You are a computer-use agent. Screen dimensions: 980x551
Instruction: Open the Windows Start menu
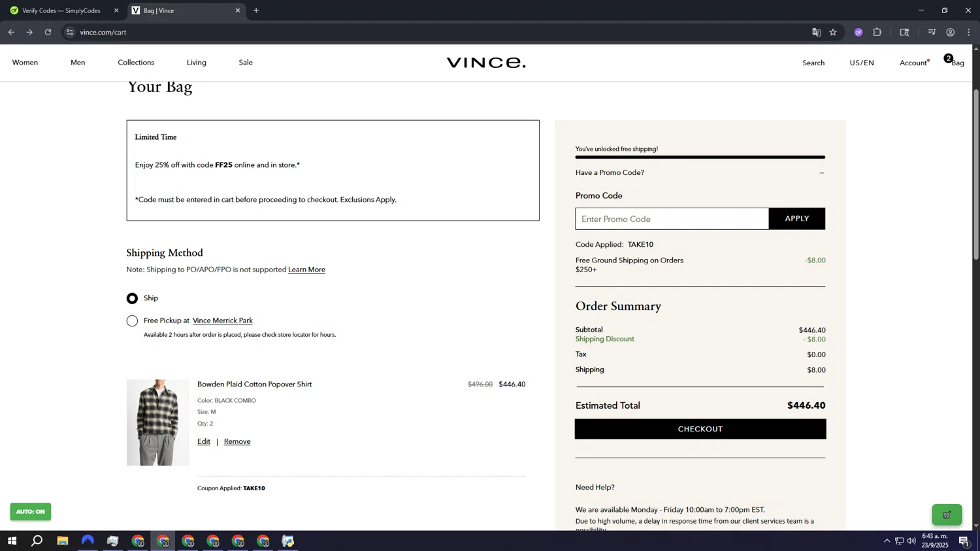12,541
